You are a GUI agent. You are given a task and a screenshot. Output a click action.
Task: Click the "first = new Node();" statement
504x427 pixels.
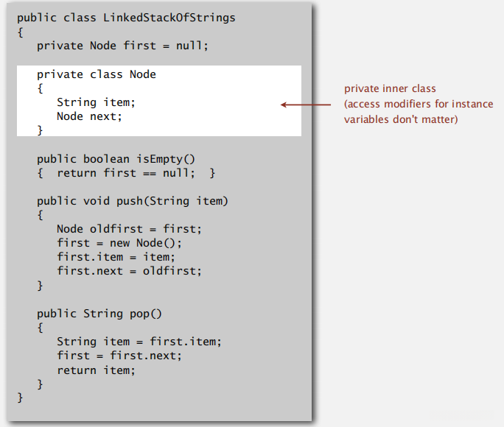(x=119, y=243)
